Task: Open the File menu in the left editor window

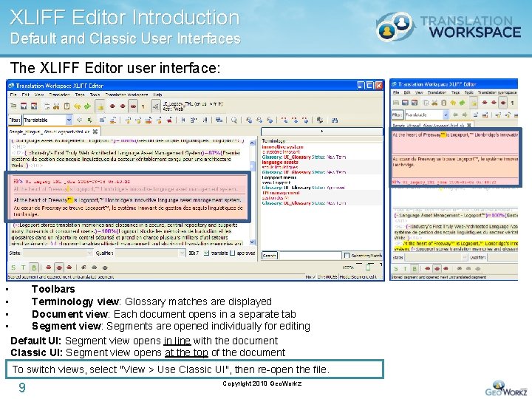Action: (13, 95)
